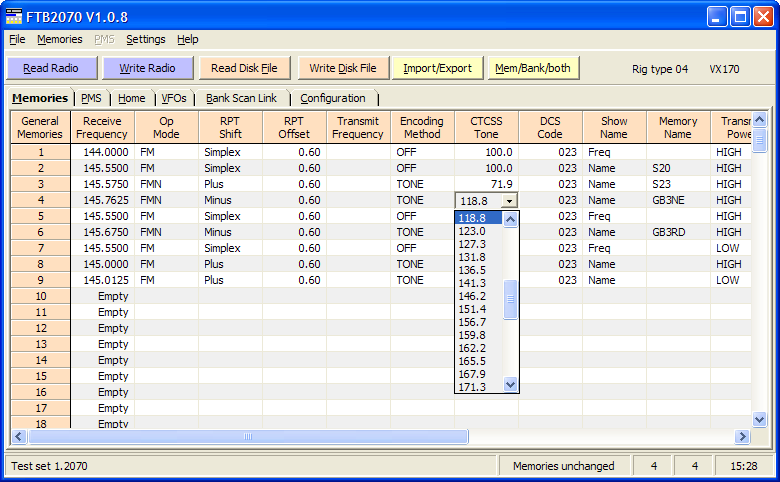Click the Write Radio button
The height and width of the screenshot is (482, 780).
point(147,68)
